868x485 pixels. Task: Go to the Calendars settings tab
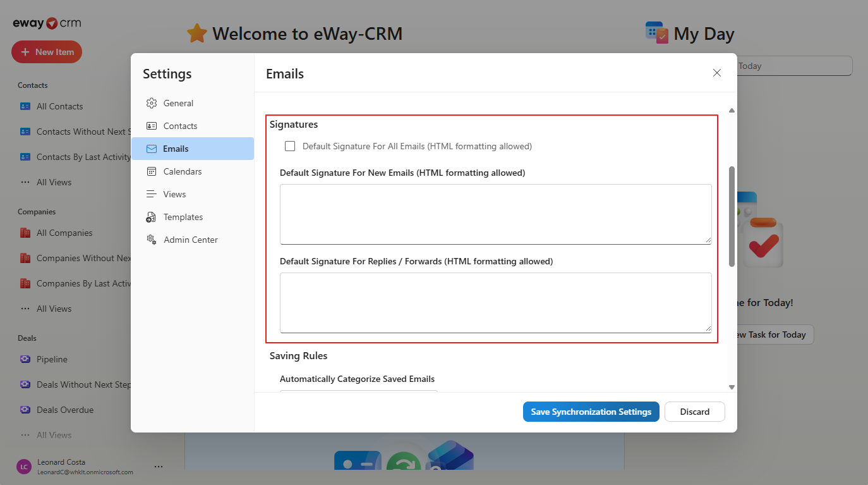coord(193,171)
